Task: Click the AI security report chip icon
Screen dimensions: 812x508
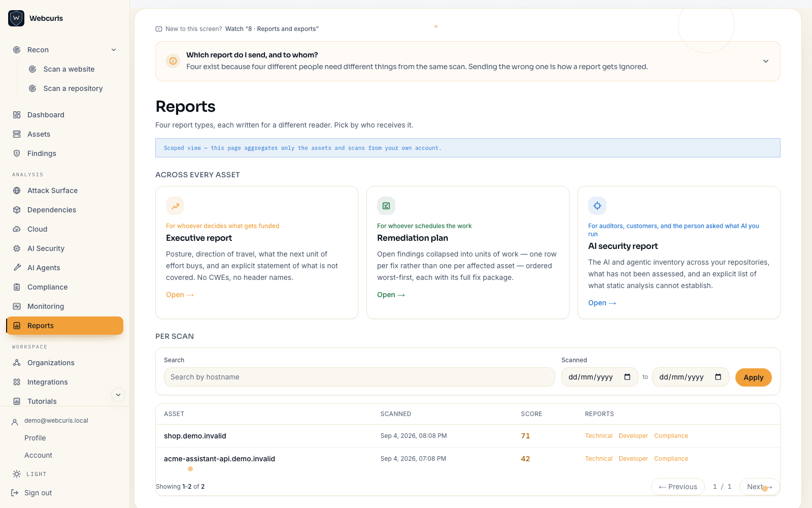Action: point(597,206)
